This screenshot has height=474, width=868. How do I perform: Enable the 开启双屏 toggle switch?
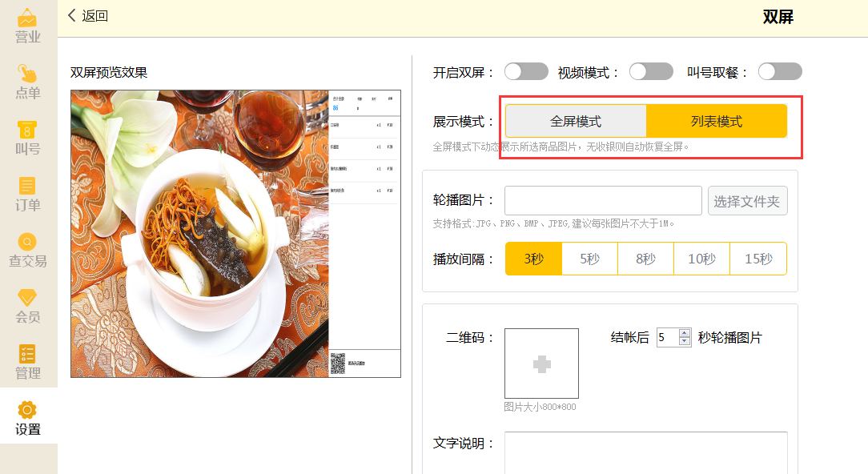pyautogui.click(x=525, y=72)
